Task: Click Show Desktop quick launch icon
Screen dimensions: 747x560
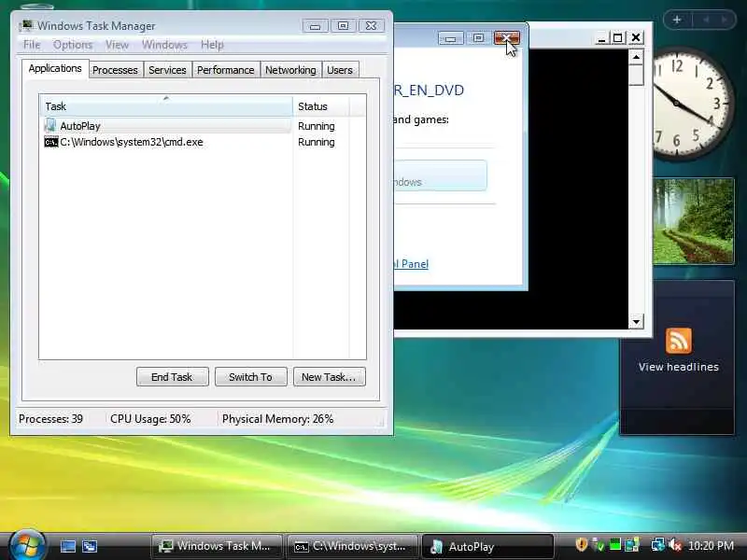Action: [67, 546]
